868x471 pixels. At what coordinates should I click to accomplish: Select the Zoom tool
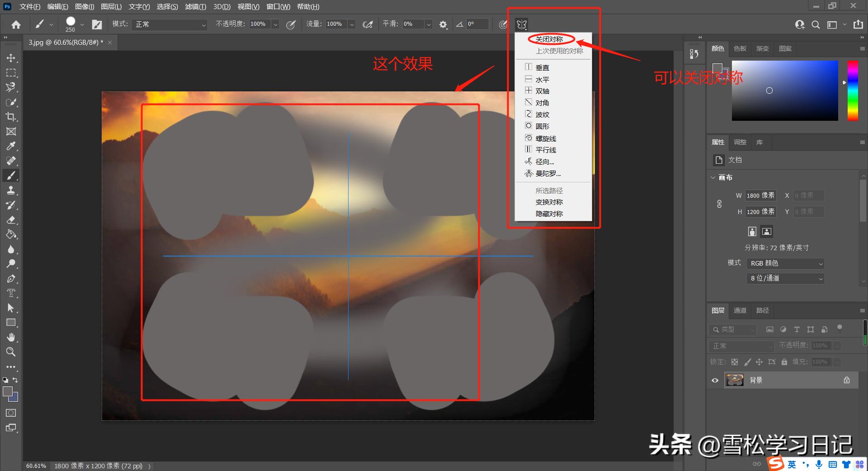point(11,352)
